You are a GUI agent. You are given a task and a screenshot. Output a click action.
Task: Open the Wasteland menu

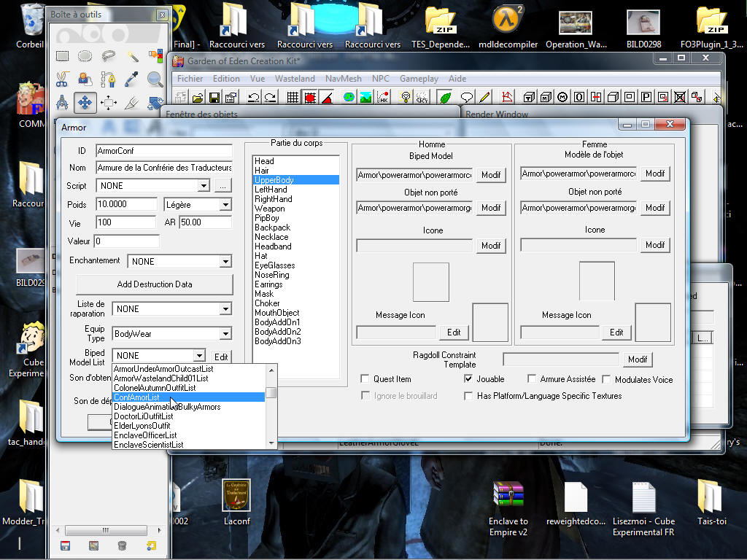click(x=295, y=79)
